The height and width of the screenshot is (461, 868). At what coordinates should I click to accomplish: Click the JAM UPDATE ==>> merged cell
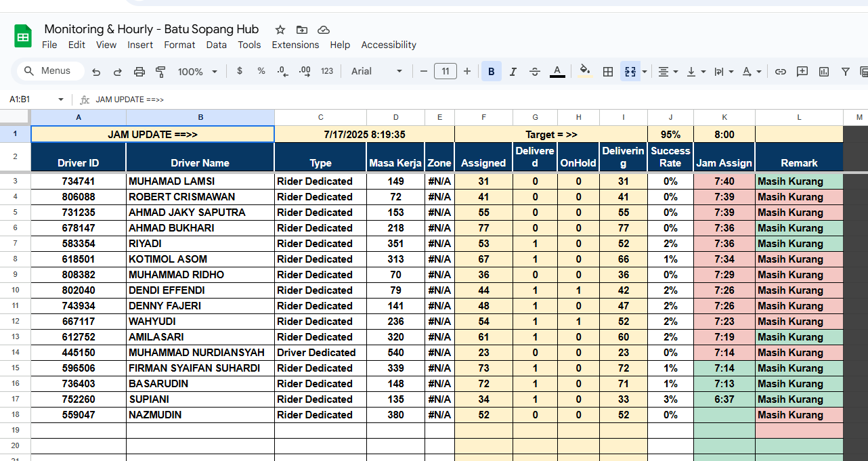[x=153, y=135]
